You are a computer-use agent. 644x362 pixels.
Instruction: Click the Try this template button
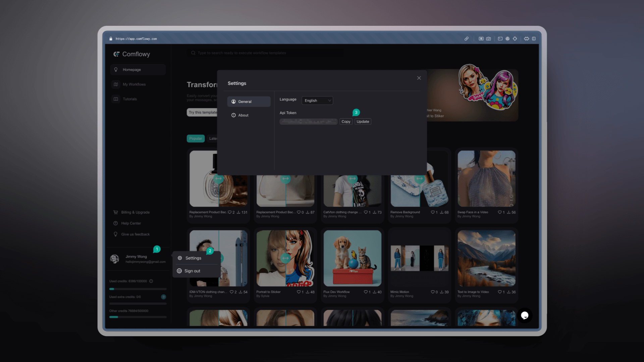coord(202,112)
